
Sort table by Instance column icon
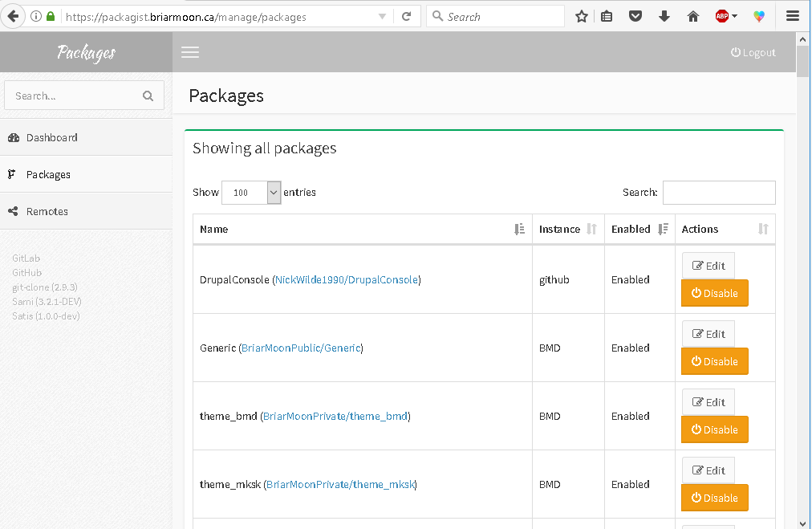click(592, 229)
